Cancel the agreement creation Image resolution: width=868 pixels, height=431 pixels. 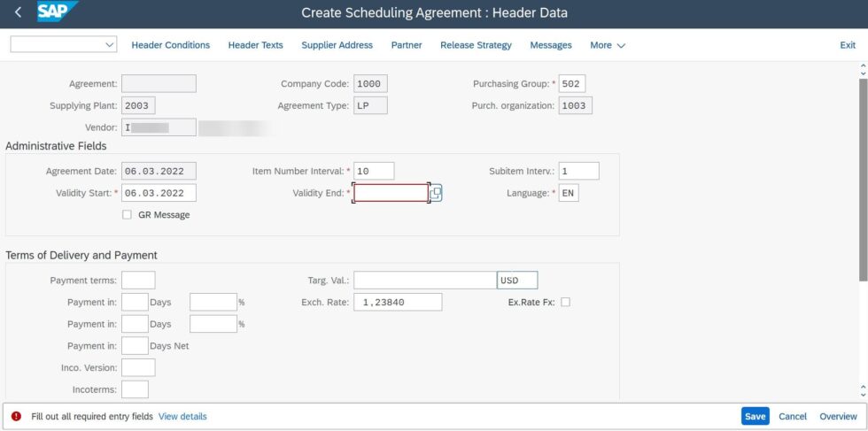coord(793,416)
